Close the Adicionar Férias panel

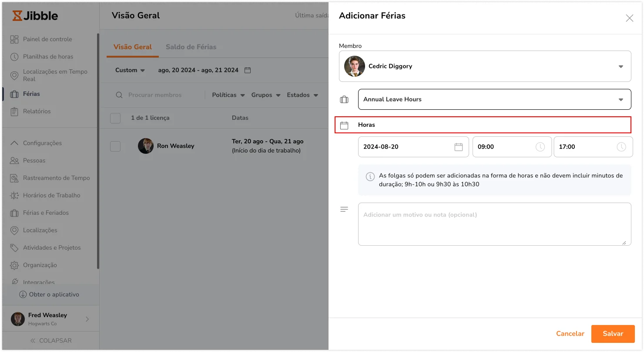click(x=629, y=18)
